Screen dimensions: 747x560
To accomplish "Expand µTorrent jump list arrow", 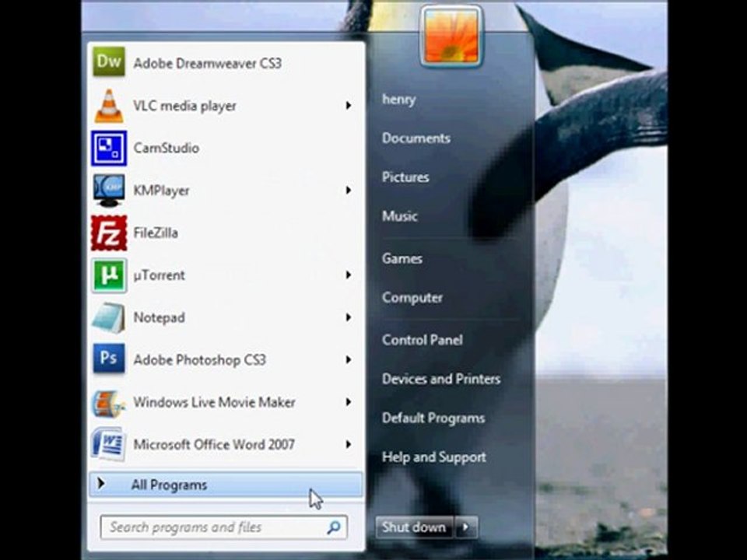I will tap(349, 275).
